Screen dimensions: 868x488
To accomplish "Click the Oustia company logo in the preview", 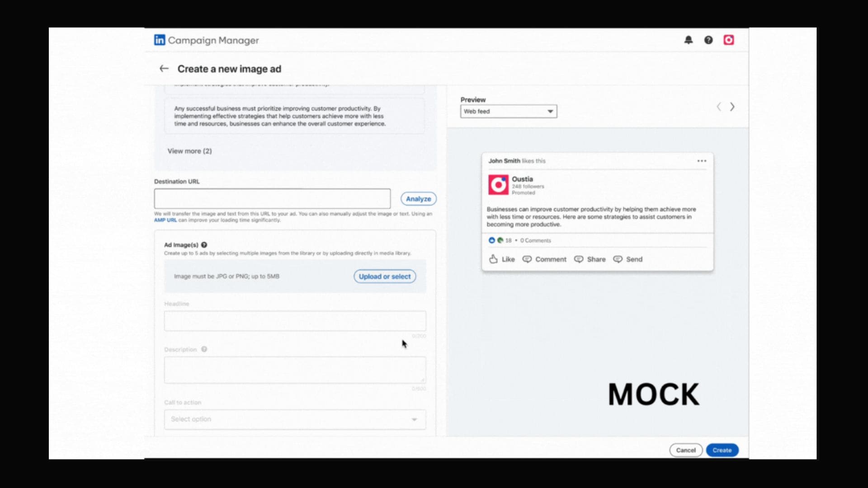I will (498, 185).
